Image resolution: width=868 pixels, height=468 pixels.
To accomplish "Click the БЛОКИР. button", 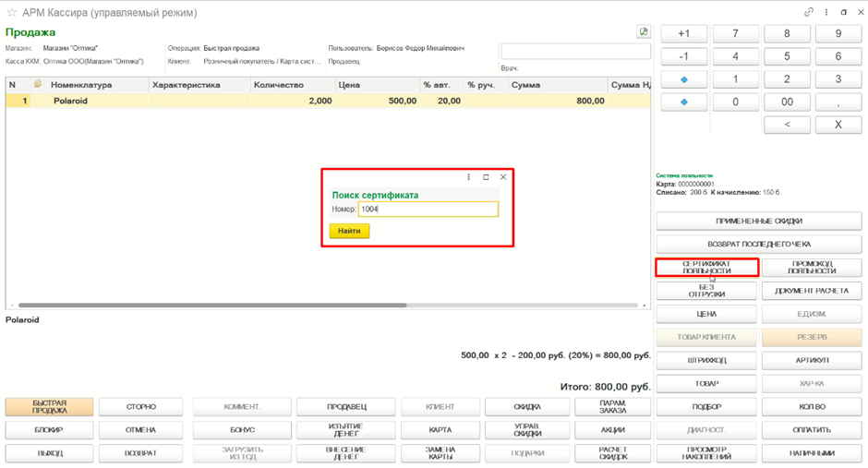I will (x=49, y=430).
